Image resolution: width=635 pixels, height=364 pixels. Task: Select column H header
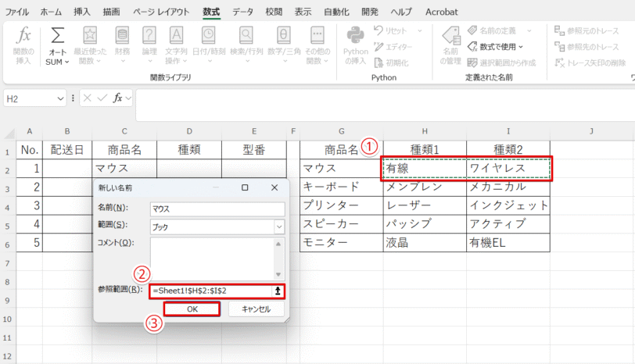click(x=425, y=131)
